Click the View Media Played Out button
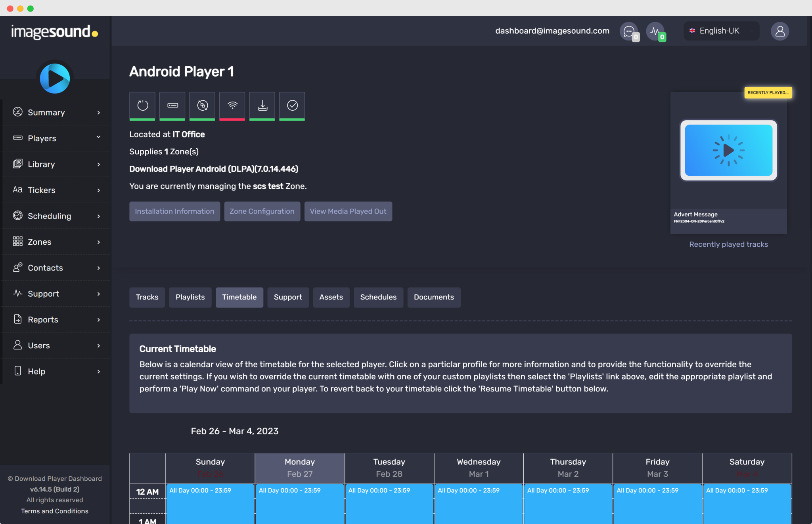The height and width of the screenshot is (524, 812). tap(348, 211)
